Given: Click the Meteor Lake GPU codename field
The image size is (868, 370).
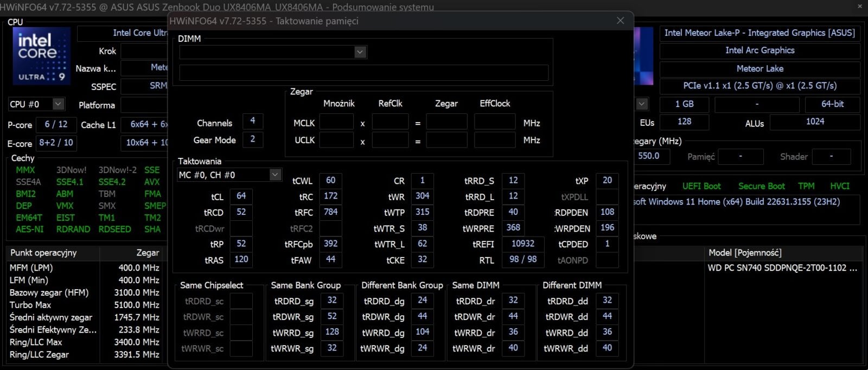Looking at the screenshot, I should (x=759, y=68).
